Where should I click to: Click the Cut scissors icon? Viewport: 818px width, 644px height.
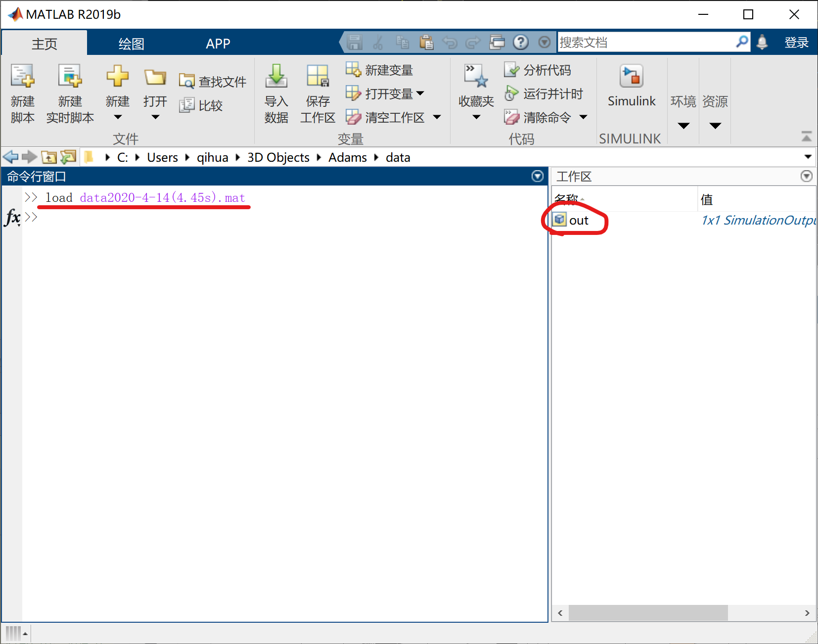pyautogui.click(x=378, y=43)
